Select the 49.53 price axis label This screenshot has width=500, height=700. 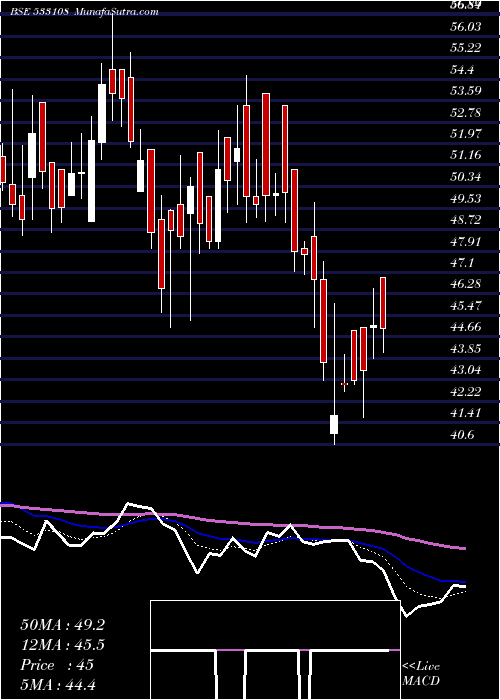(465, 199)
